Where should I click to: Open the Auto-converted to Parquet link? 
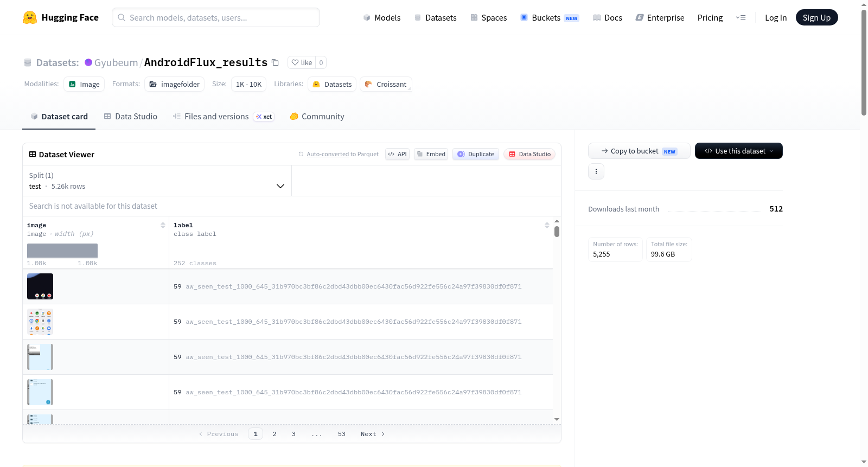point(342,154)
